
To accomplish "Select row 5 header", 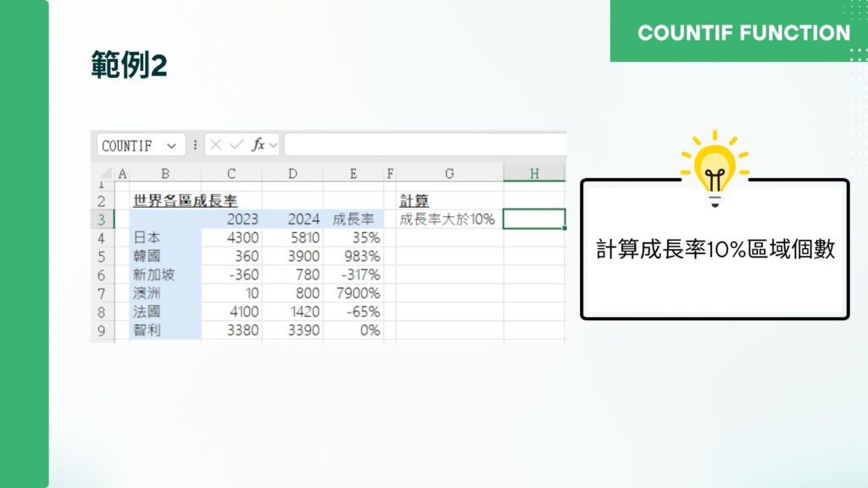I will (x=102, y=256).
